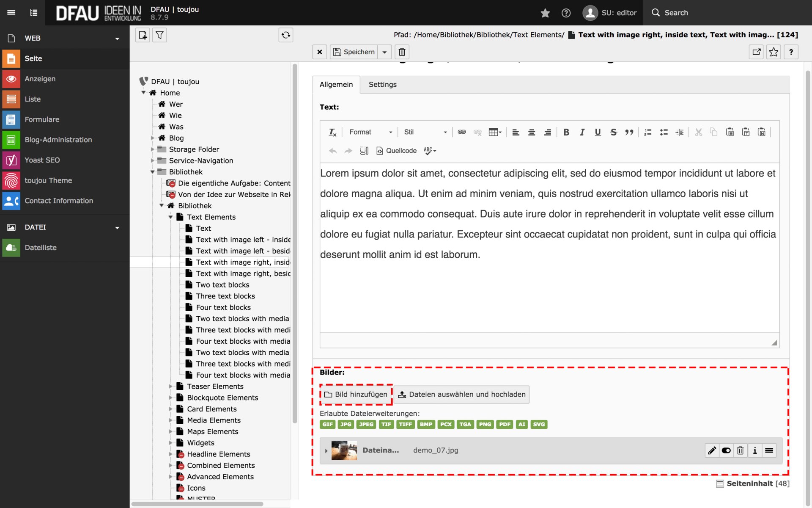Select Two text blocks page
The image size is (812, 508).
tap(222, 285)
